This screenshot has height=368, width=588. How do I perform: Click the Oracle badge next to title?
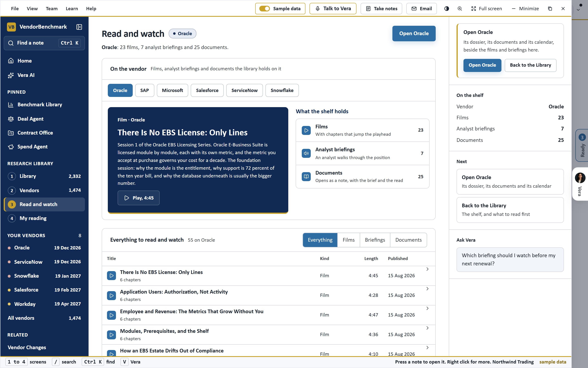(182, 34)
